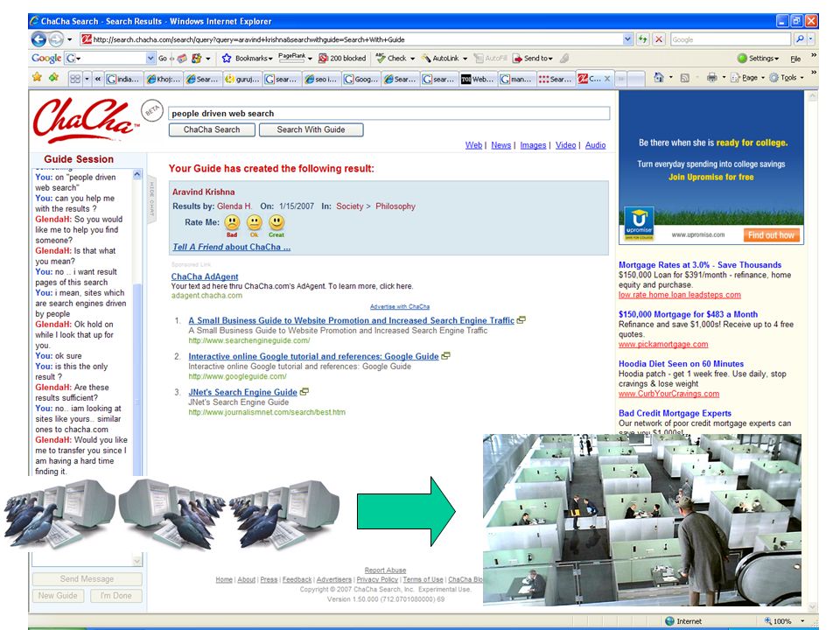
Task: Open the Google Toolbar search box dropdown
Action: click(150, 58)
